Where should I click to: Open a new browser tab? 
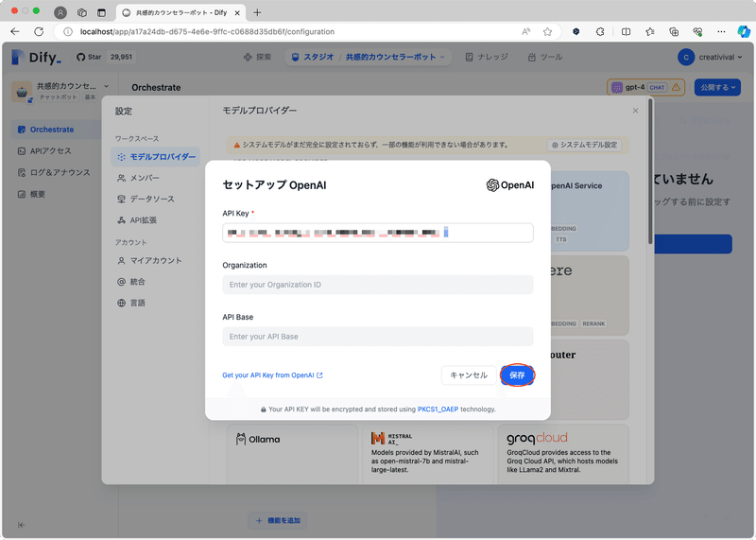click(x=257, y=12)
